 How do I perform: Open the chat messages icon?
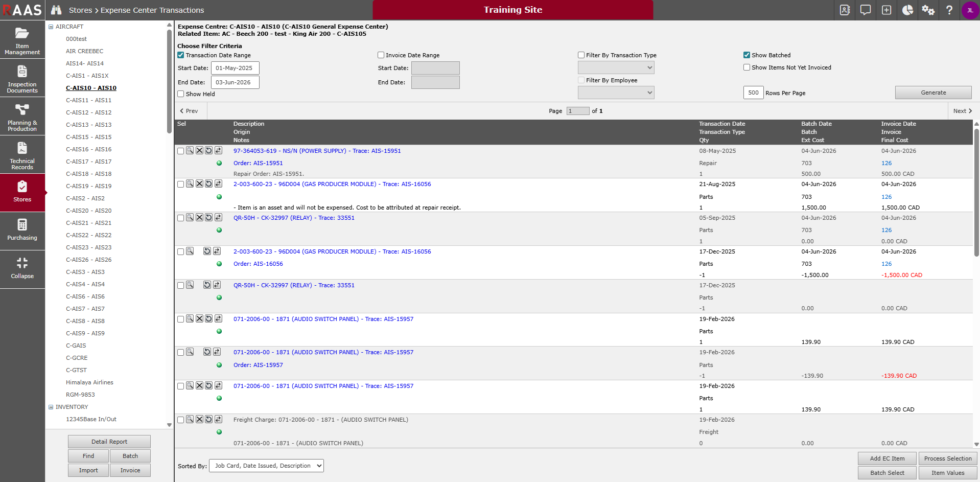(x=866, y=10)
